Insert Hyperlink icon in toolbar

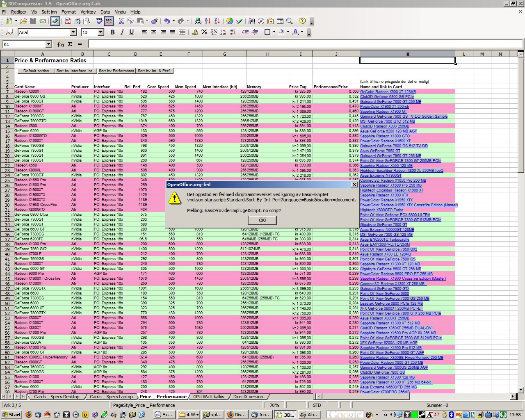pos(198,21)
